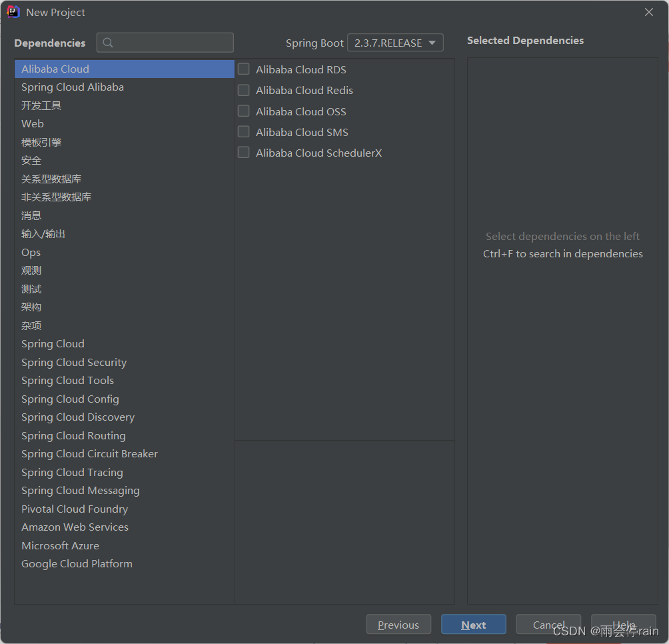Select Spring Cloud Messaging category
The height and width of the screenshot is (644, 669).
click(124, 491)
